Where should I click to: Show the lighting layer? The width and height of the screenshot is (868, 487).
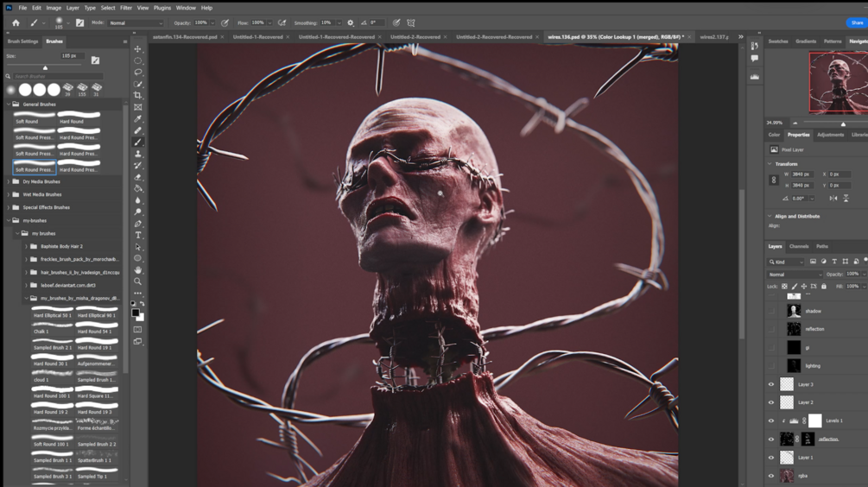click(x=771, y=366)
